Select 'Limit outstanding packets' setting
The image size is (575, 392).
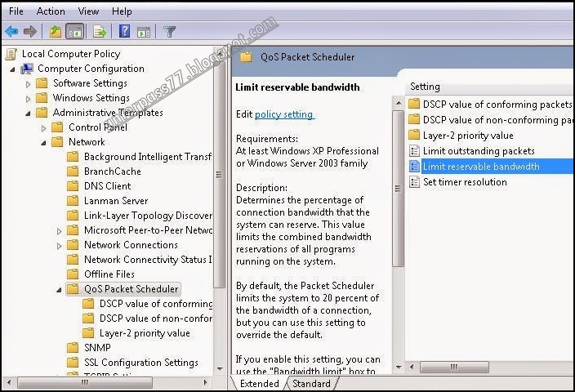[479, 151]
